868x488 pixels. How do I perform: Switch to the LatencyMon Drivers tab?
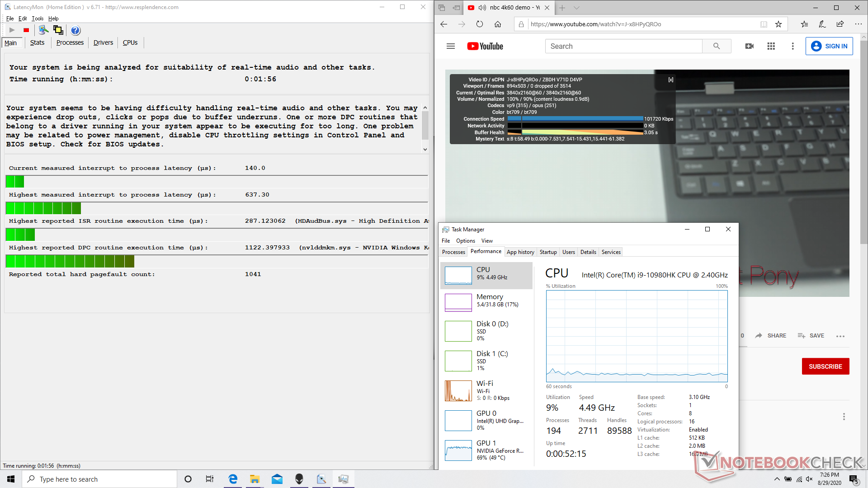tap(103, 42)
